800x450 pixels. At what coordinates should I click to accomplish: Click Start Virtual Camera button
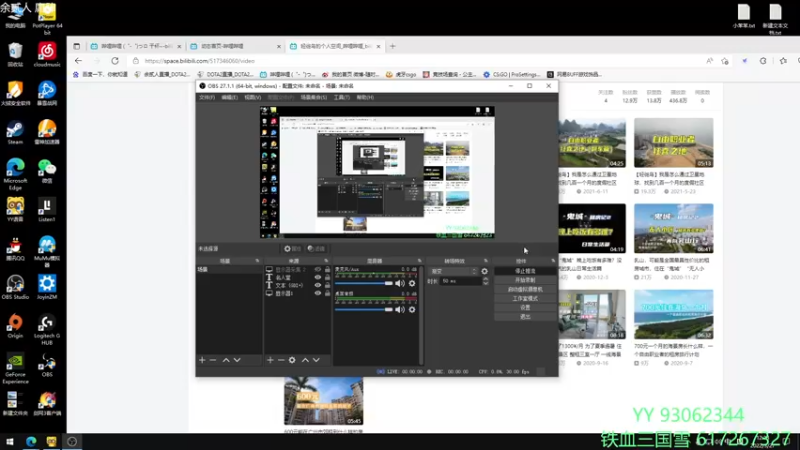525,289
